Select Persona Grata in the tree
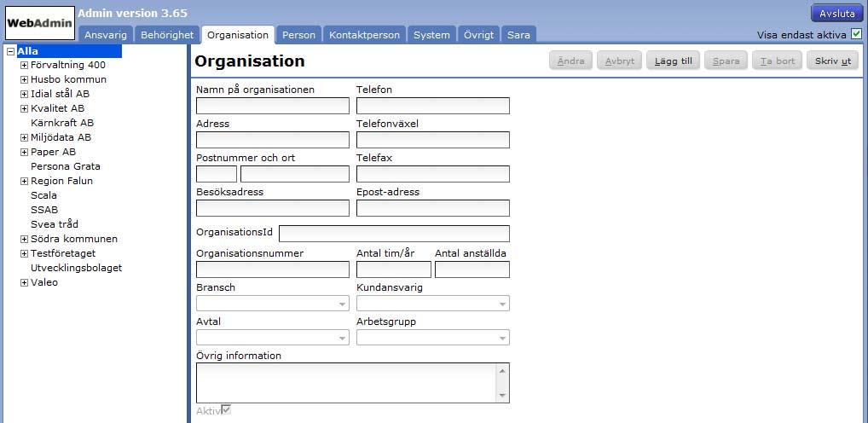868x423 pixels. tap(66, 166)
